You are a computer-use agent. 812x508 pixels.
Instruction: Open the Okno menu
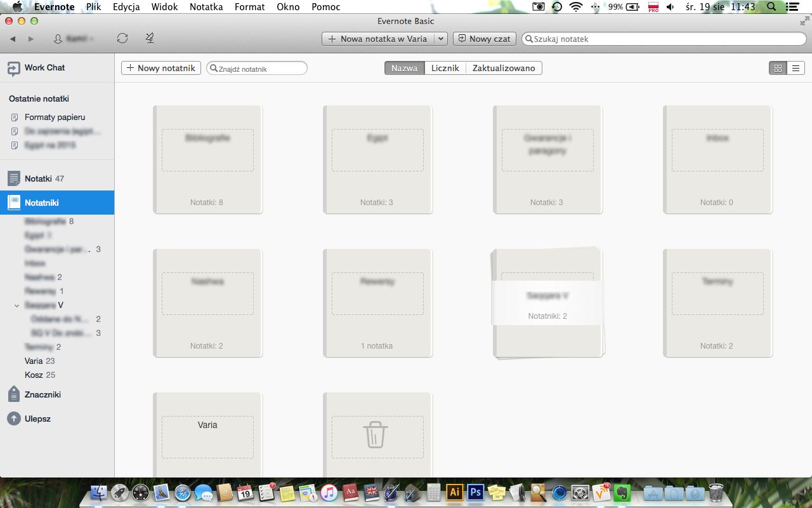[288, 7]
